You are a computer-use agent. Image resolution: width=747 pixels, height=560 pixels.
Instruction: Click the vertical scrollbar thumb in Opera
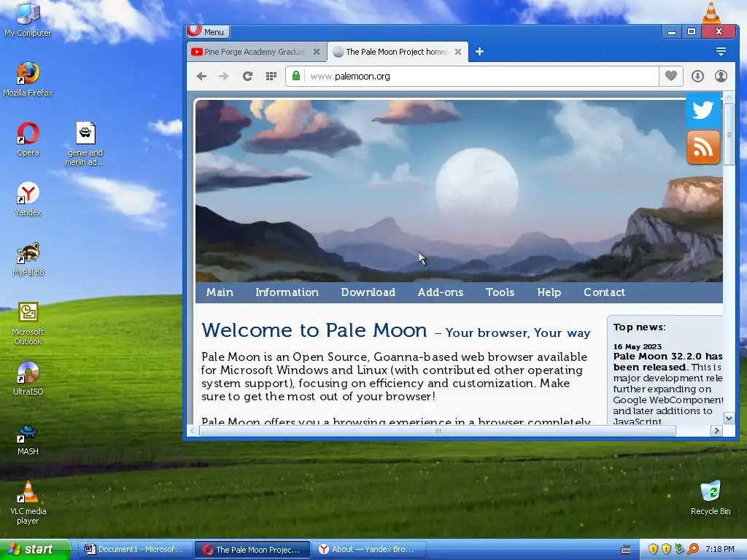coord(729,134)
